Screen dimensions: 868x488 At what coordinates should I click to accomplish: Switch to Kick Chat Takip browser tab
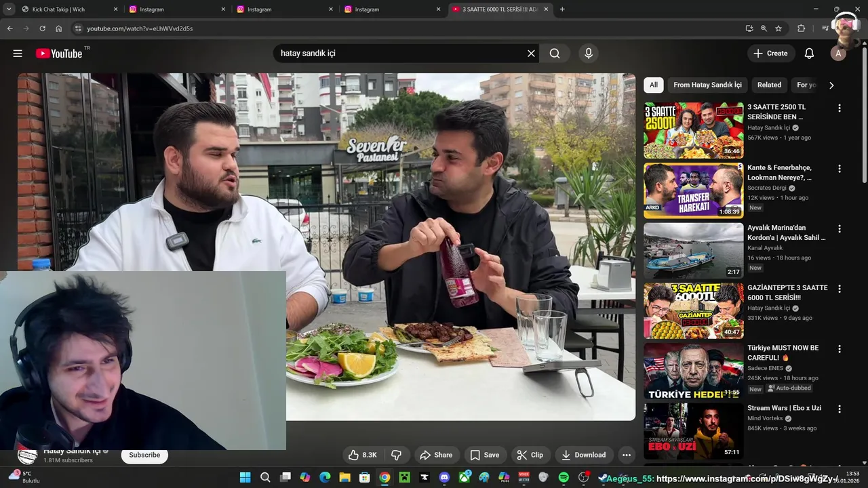[68, 9]
